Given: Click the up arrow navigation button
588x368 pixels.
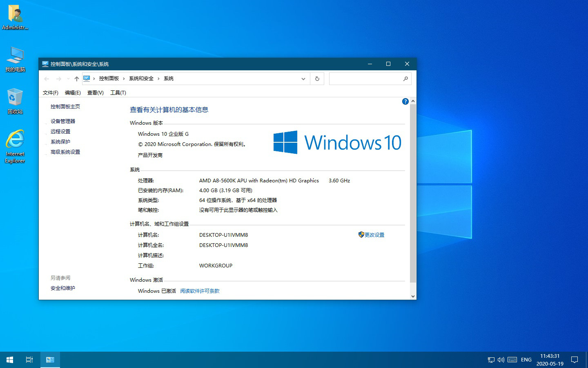Looking at the screenshot, I should 77,79.
